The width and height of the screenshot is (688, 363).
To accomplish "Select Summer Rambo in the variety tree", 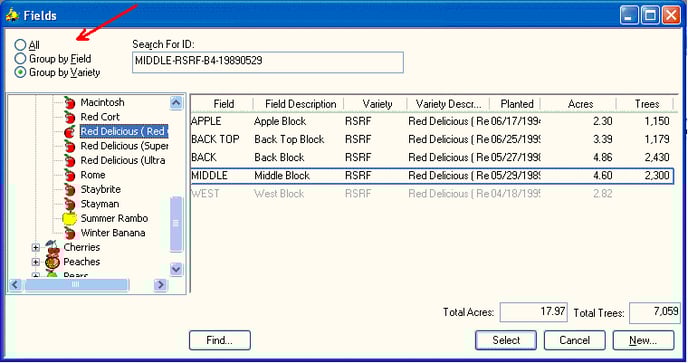I will (x=114, y=218).
